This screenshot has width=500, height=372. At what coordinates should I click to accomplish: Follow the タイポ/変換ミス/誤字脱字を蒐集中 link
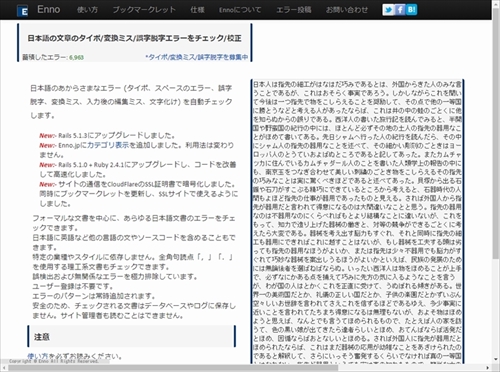point(197,57)
